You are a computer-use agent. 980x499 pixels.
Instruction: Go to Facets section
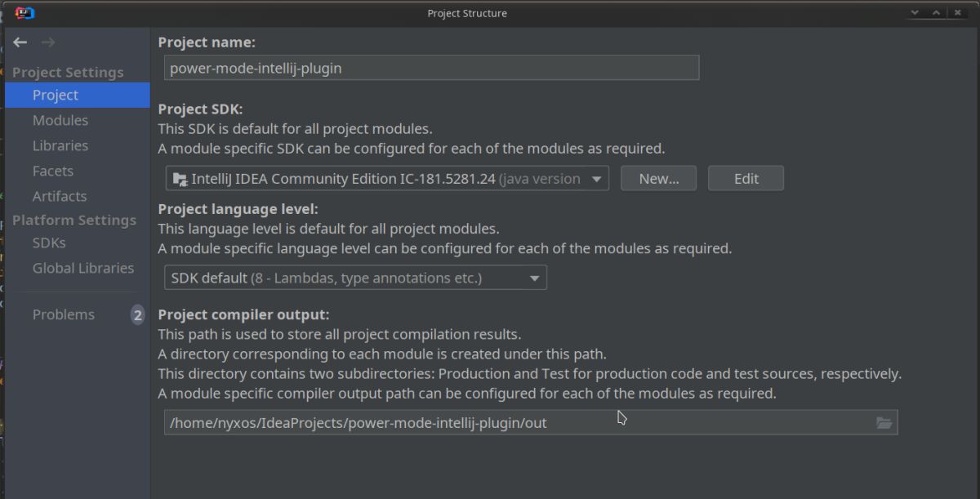pyautogui.click(x=53, y=171)
